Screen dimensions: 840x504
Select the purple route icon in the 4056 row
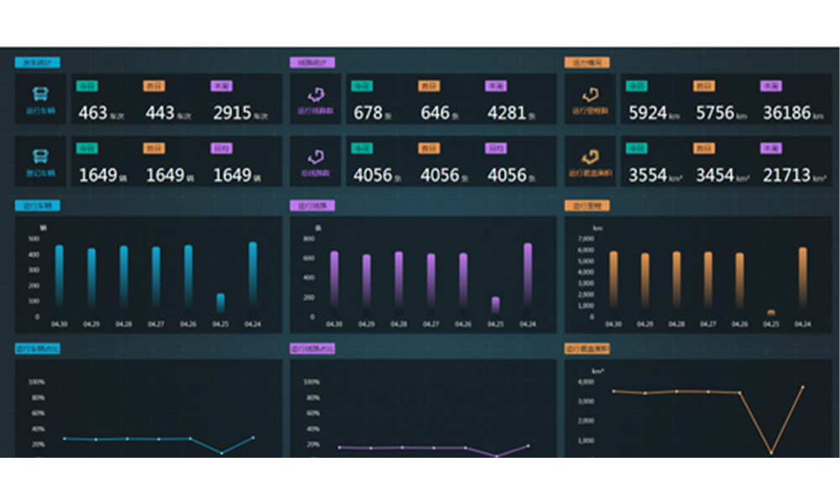[x=316, y=156]
